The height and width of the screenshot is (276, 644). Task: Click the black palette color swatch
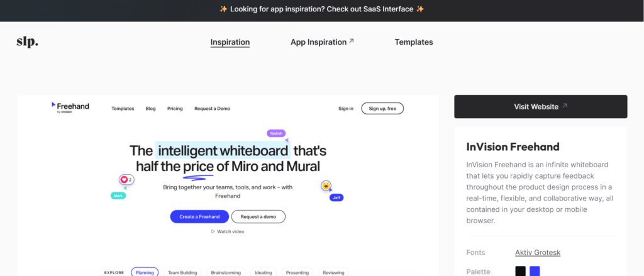(521, 272)
